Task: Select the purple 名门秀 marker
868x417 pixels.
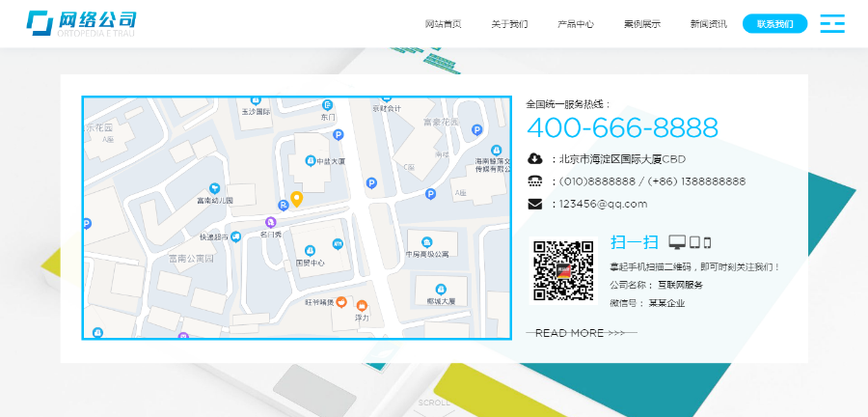Action: 270,222
